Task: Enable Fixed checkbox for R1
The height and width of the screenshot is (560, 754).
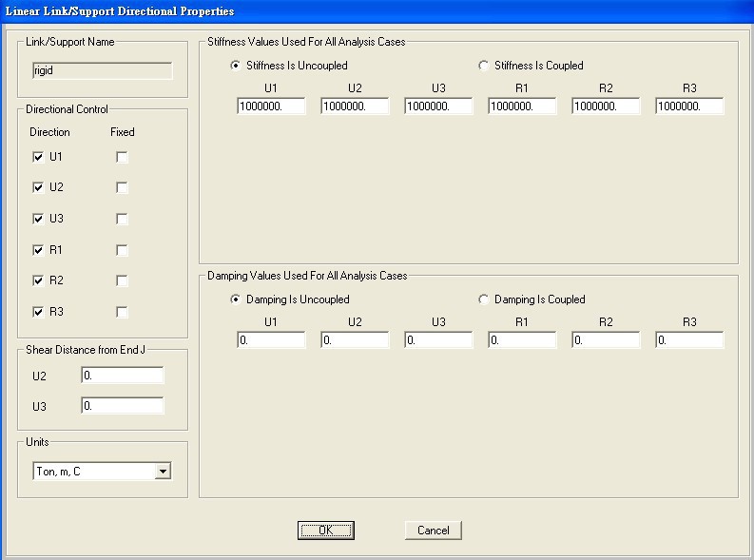Action: coord(122,250)
